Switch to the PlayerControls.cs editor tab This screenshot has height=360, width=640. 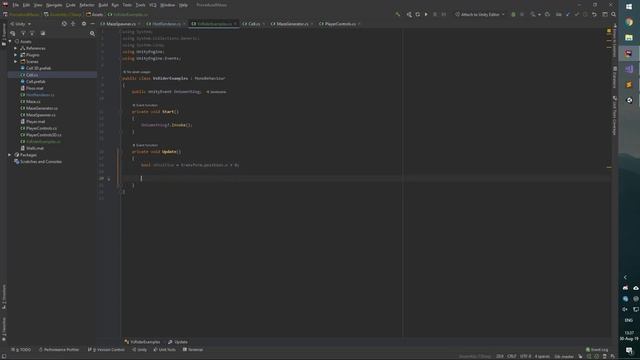[340, 24]
